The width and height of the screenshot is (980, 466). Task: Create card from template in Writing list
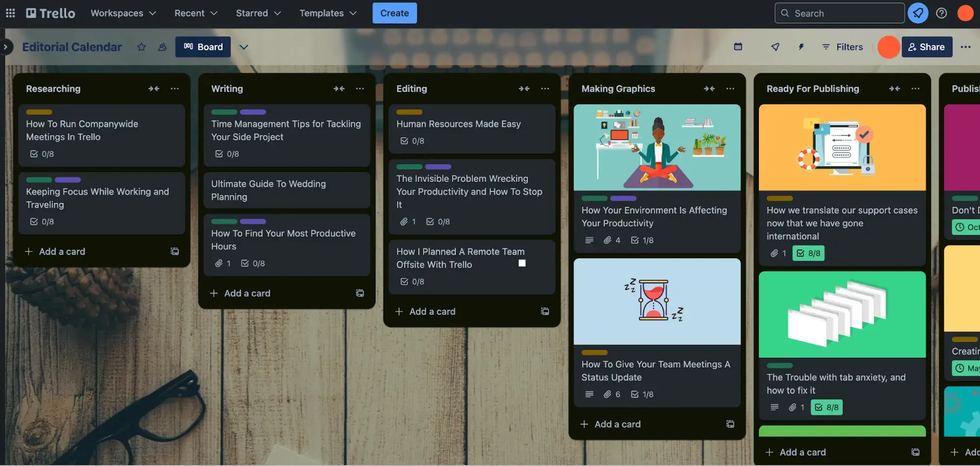point(360,293)
